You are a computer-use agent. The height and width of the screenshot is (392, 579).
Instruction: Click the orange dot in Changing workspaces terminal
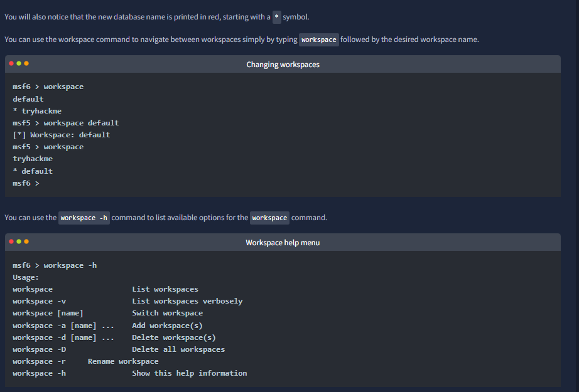[26, 63]
